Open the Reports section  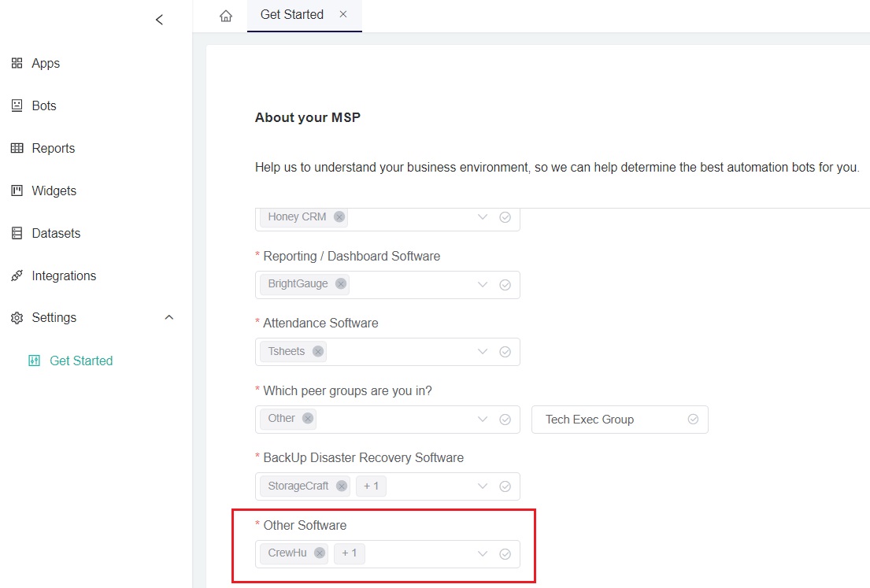pos(53,148)
